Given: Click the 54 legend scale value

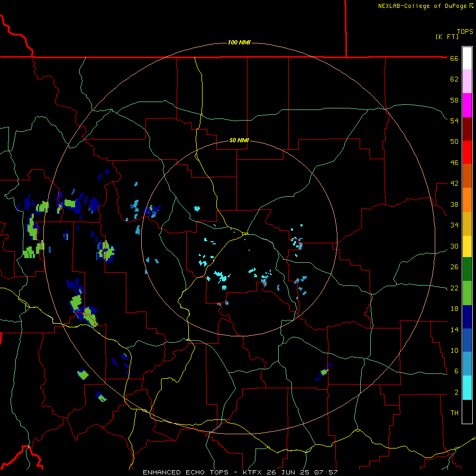Looking at the screenshot, I should click(454, 121).
